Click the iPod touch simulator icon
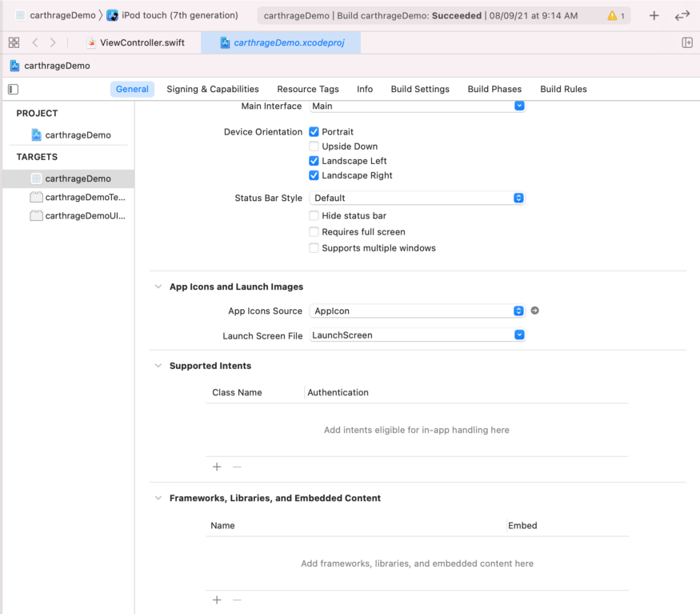Screen dimensions: 700x614 pyautogui.click(x=113, y=16)
